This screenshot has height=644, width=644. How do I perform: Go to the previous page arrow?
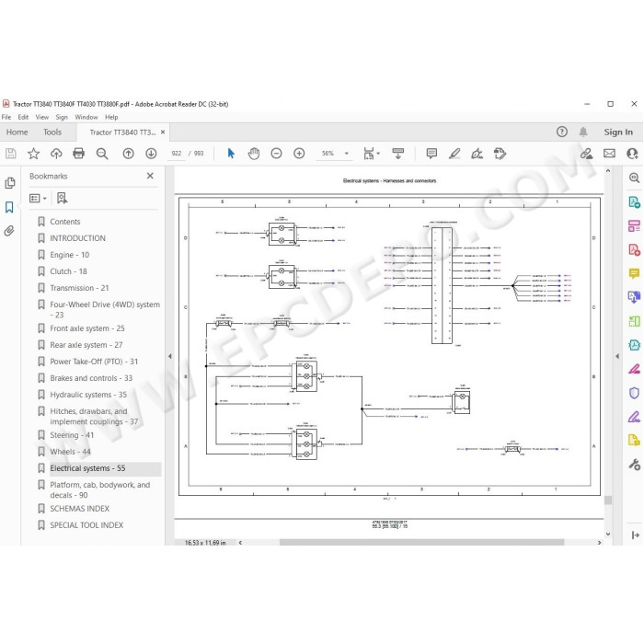click(128, 154)
